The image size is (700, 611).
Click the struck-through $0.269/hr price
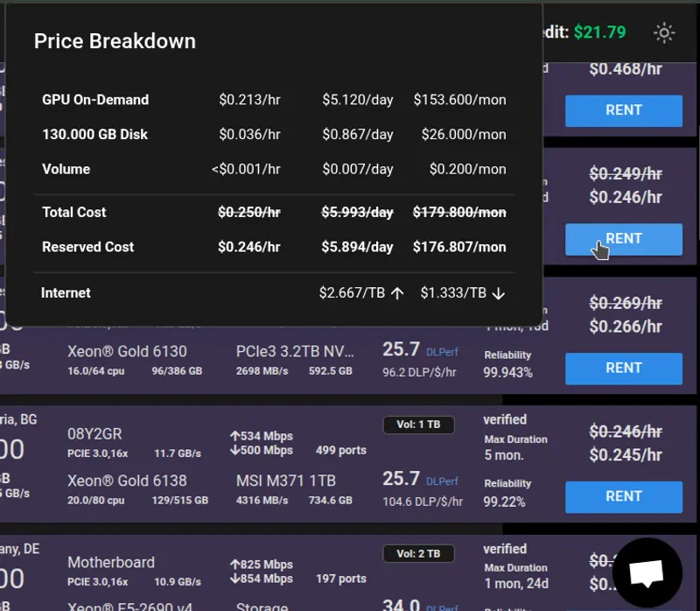pyautogui.click(x=626, y=303)
